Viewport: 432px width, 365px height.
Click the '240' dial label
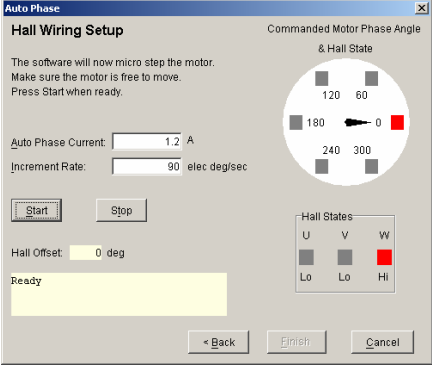coord(331,150)
